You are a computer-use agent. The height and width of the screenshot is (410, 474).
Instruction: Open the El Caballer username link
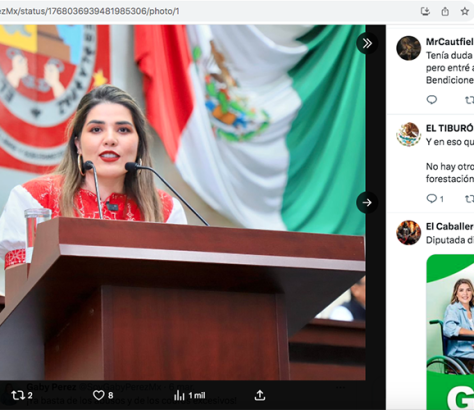450,227
